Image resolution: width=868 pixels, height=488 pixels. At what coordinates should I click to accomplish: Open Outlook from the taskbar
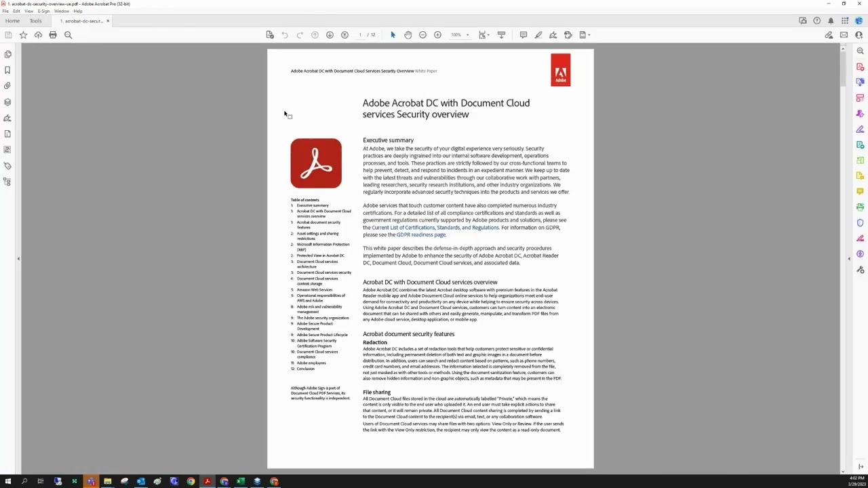pos(141,481)
